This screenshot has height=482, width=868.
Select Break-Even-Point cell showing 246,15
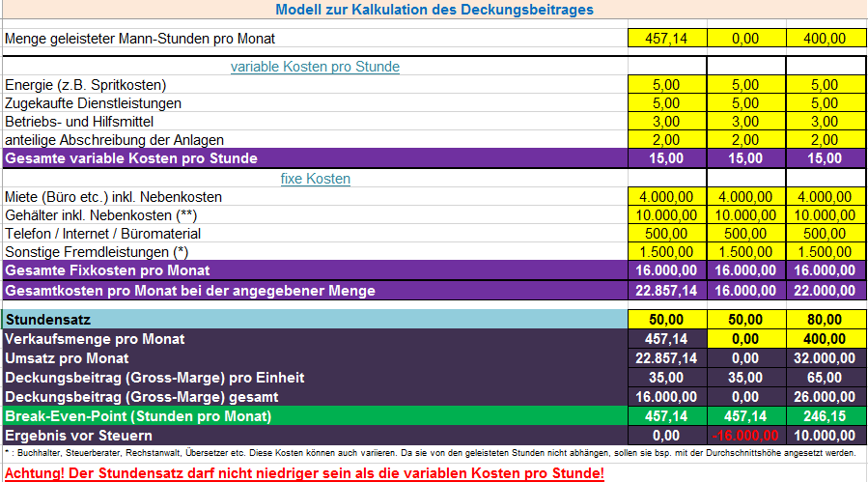pyautogui.click(x=826, y=416)
